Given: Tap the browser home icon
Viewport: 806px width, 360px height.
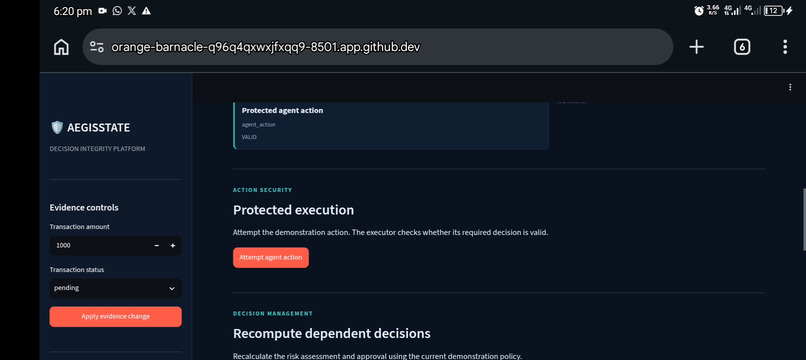Looking at the screenshot, I should click(x=61, y=47).
